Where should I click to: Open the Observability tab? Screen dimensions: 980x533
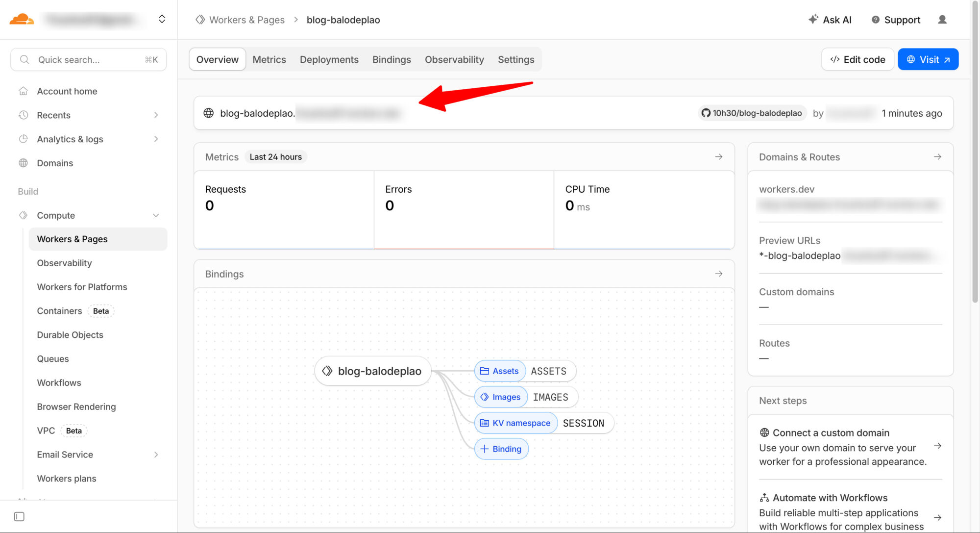click(454, 59)
